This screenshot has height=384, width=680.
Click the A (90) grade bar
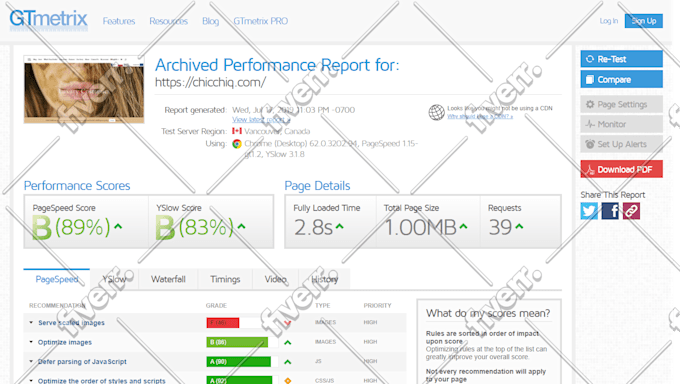(239, 361)
